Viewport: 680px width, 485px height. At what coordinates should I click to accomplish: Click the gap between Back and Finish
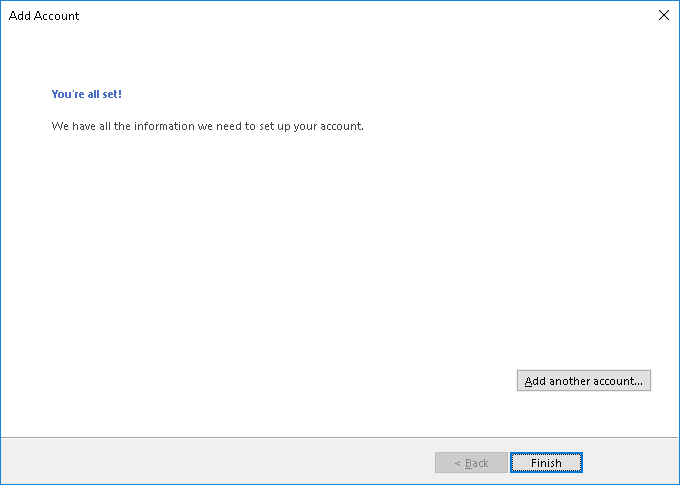click(509, 463)
